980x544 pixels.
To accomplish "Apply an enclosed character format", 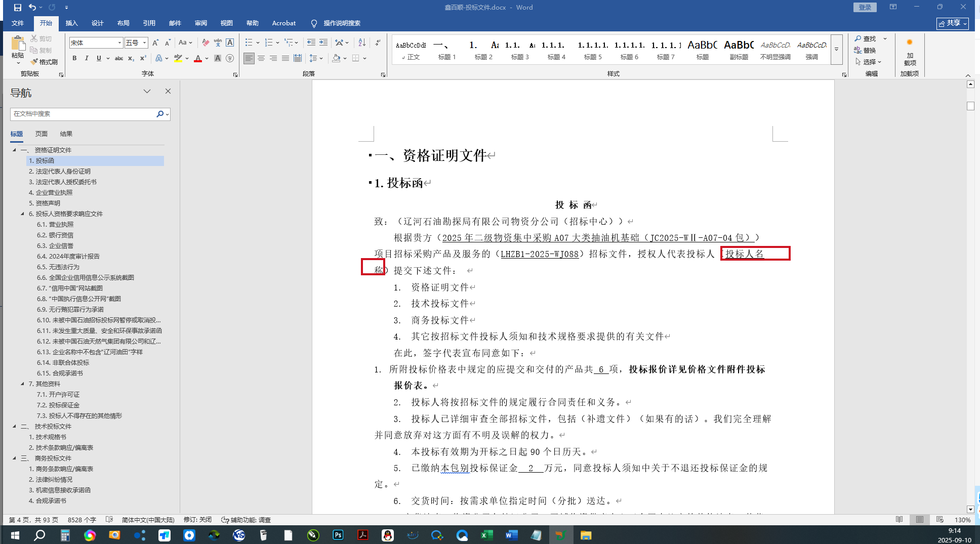I will pos(230,58).
